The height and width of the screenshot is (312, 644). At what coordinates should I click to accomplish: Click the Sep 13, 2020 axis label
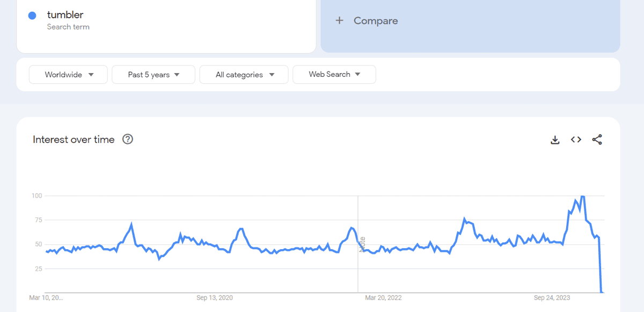[215, 298]
